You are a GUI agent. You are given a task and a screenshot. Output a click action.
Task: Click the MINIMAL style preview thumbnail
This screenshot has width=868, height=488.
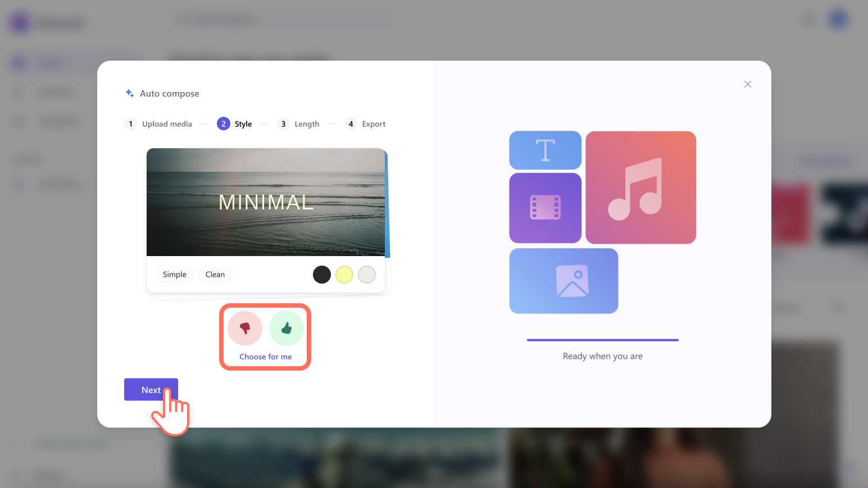(266, 202)
